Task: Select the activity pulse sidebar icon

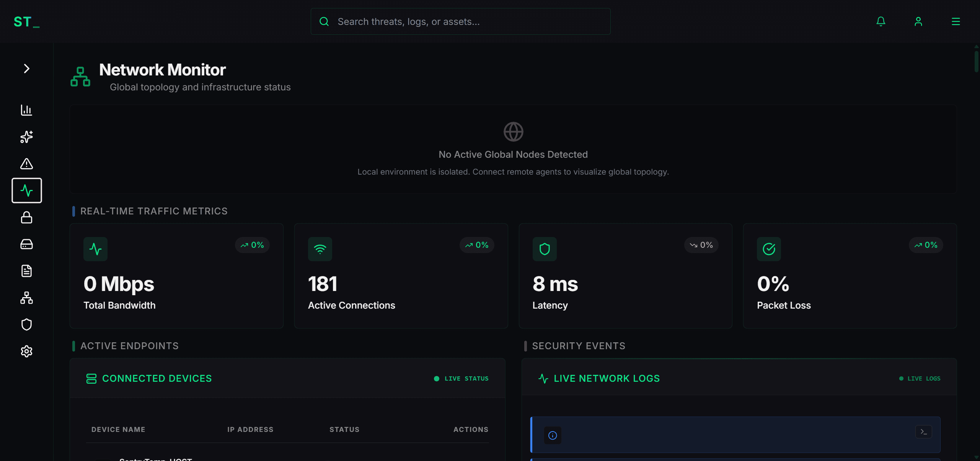Action: (x=26, y=190)
